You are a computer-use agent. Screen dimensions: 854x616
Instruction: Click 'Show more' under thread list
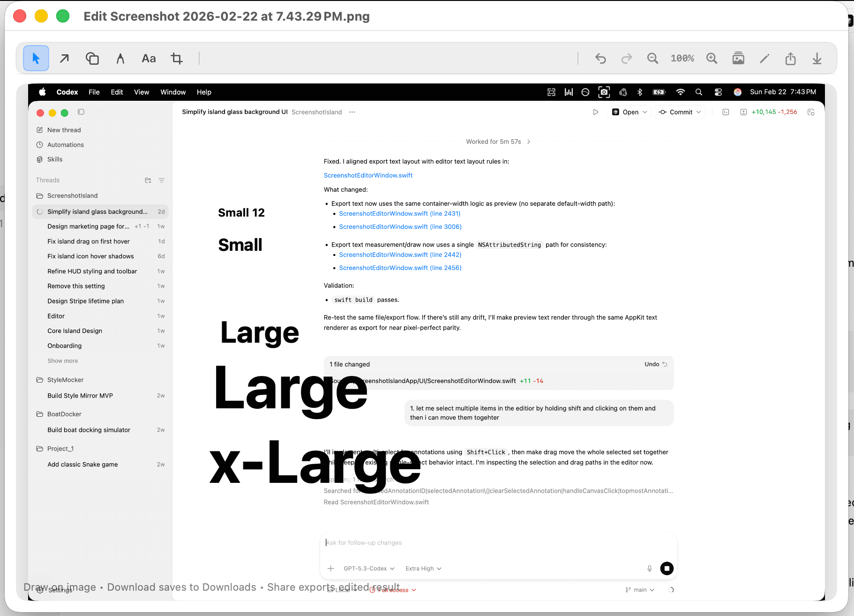(62, 361)
